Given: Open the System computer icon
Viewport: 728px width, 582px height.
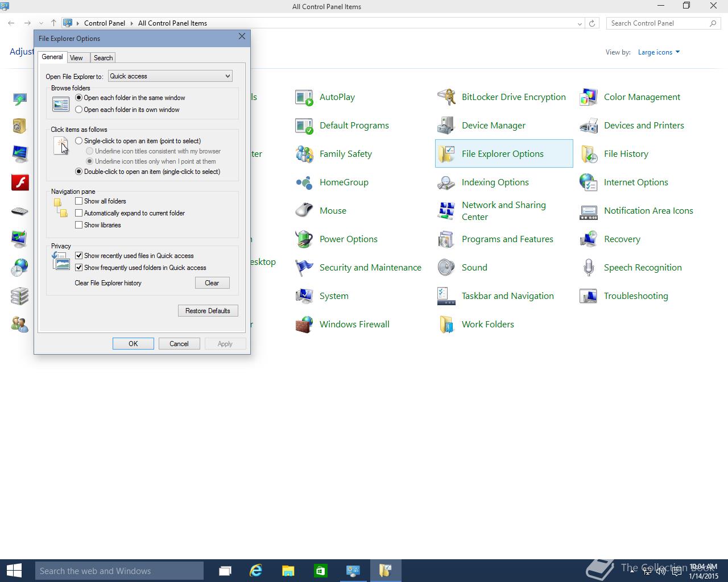Looking at the screenshot, I should [x=304, y=296].
